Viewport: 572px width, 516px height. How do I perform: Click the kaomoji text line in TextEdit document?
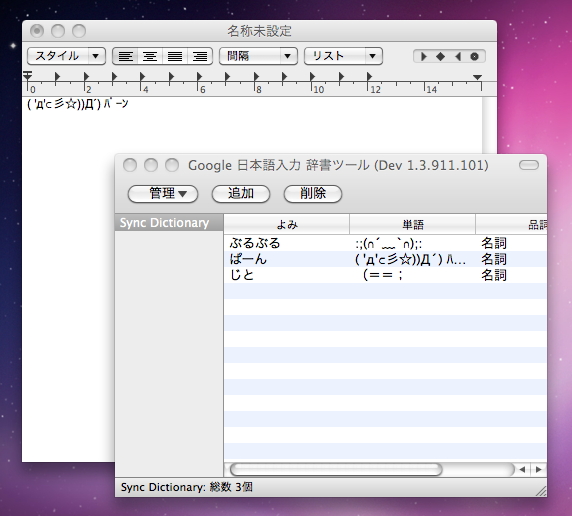coord(78,104)
